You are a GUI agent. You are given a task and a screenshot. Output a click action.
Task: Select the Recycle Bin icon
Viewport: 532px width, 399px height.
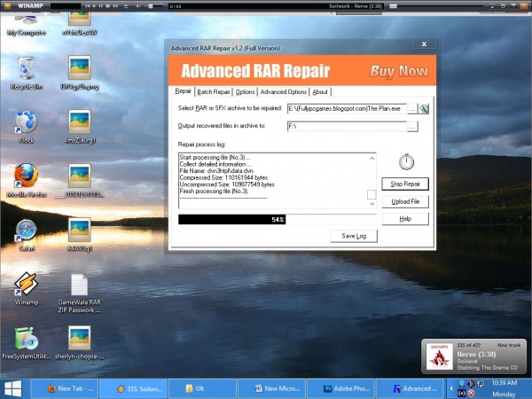click(26, 73)
